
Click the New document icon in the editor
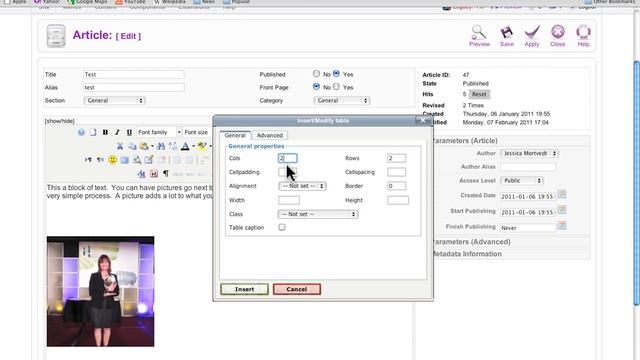coord(93,132)
